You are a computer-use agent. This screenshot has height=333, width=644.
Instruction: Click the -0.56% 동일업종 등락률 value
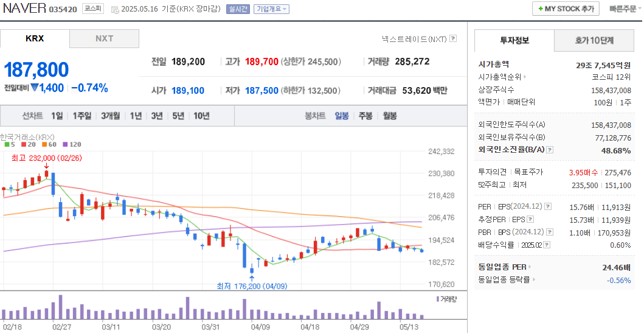618,281
